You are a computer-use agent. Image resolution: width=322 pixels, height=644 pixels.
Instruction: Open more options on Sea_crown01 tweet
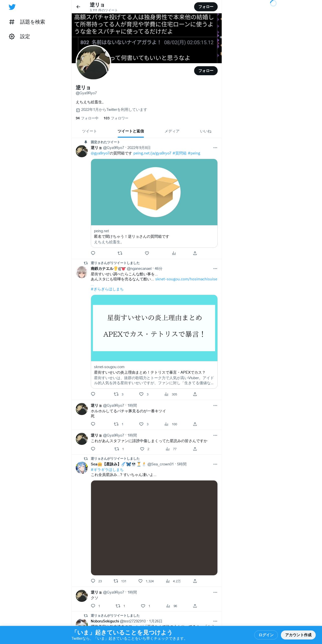point(215,464)
